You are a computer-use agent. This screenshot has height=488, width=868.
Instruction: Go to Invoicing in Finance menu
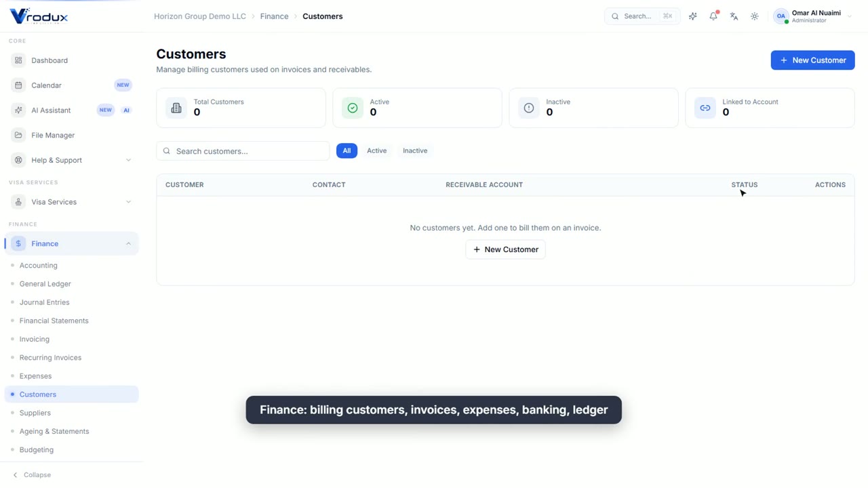(x=35, y=339)
